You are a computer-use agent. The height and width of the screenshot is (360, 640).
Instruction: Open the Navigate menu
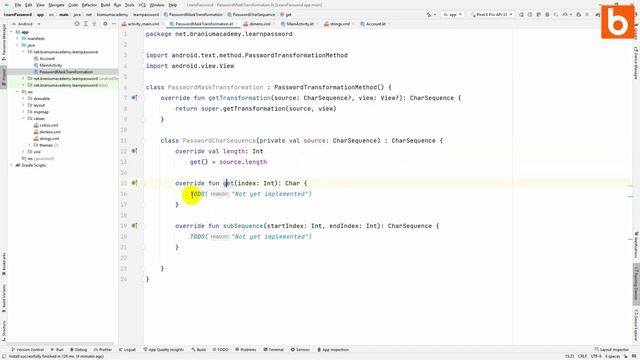(56, 5)
